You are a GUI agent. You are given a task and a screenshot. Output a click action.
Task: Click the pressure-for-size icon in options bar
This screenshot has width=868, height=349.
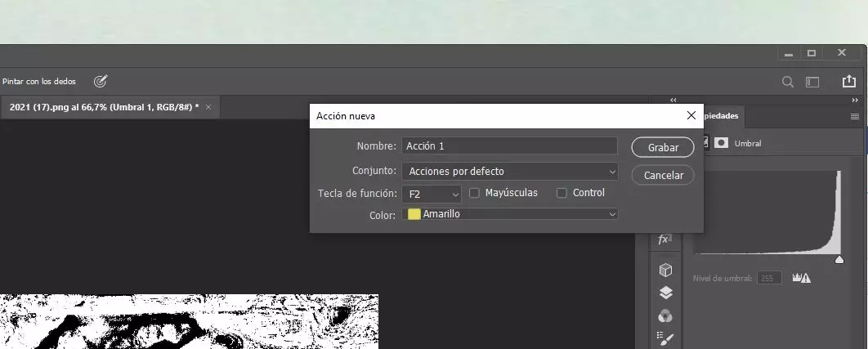coord(101,81)
